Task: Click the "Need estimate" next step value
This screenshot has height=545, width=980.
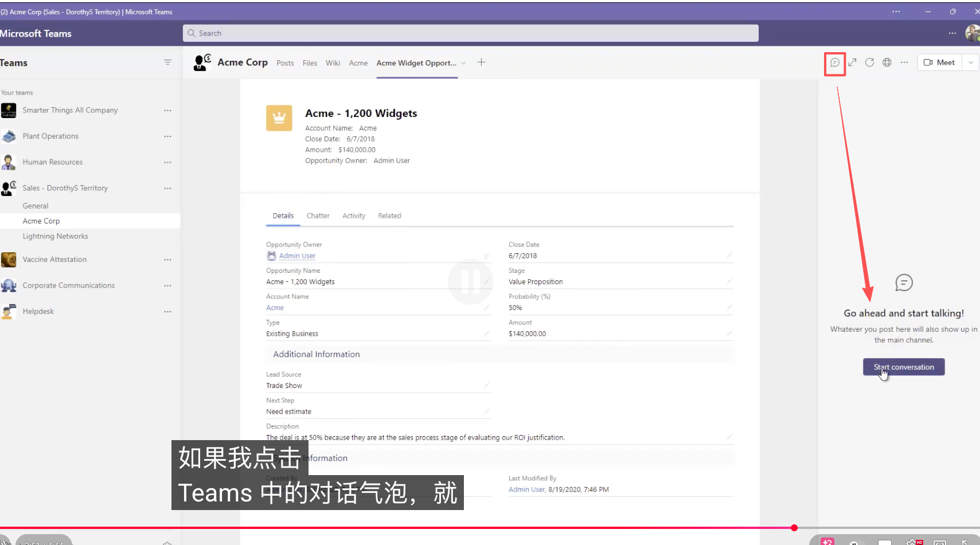Action: (288, 411)
